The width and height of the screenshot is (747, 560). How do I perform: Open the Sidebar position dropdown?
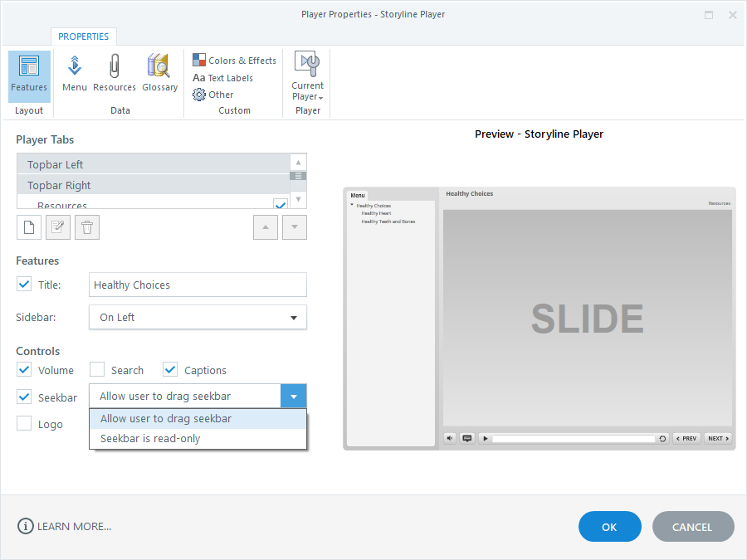pos(293,317)
